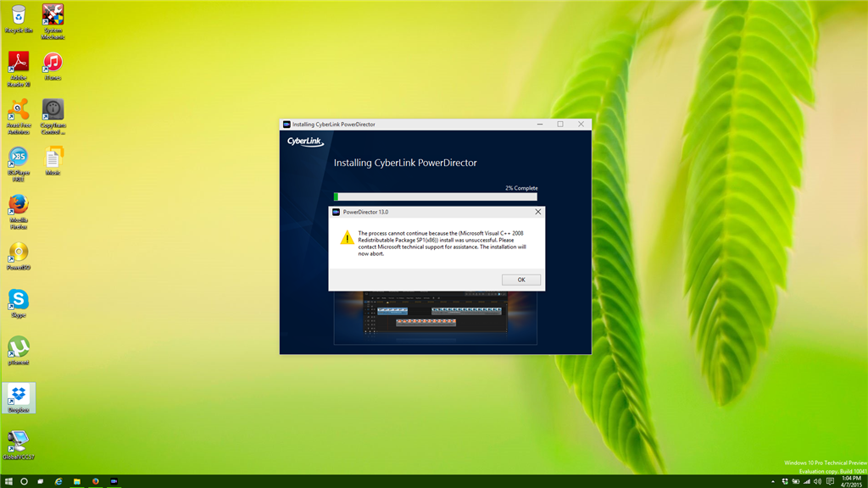Image resolution: width=868 pixels, height=488 pixels.
Task: Open File Explorer from the taskbar
Action: tap(77, 481)
